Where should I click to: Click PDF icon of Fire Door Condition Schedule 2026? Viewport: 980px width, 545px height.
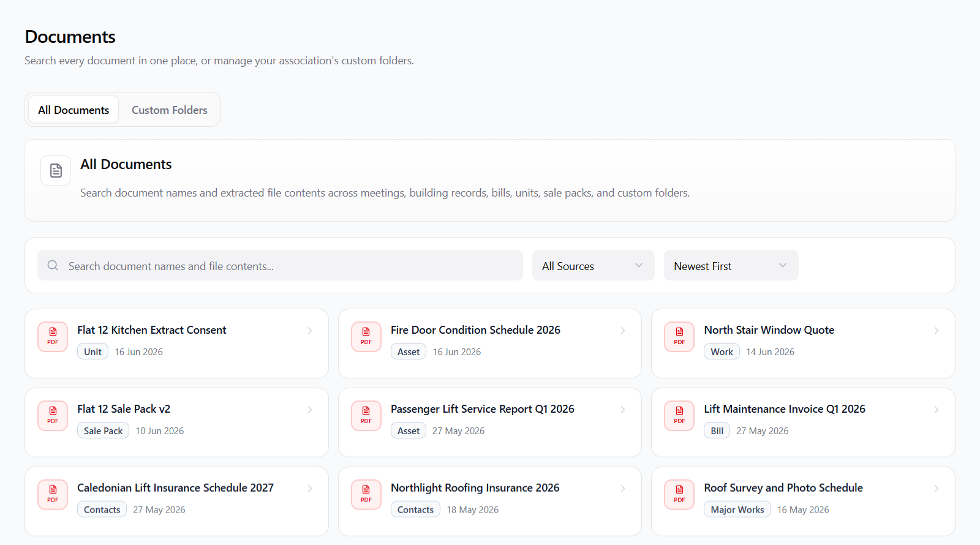click(x=366, y=337)
